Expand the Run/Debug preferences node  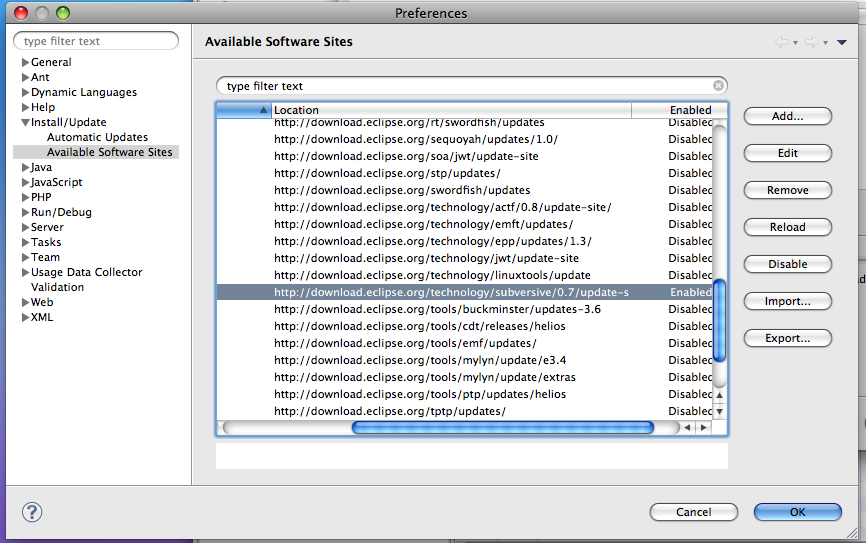tap(25, 212)
